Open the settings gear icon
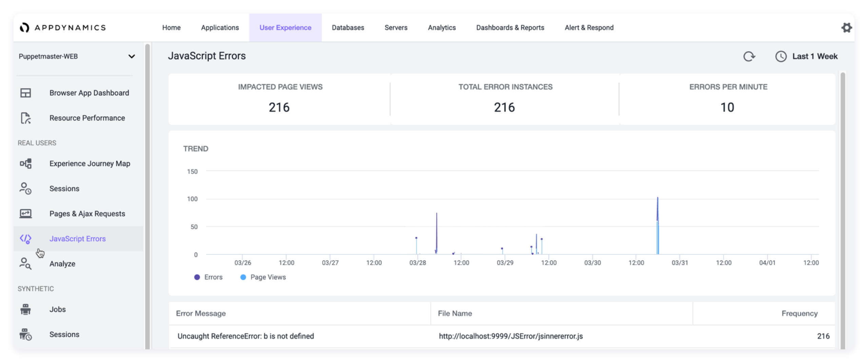 click(x=846, y=27)
